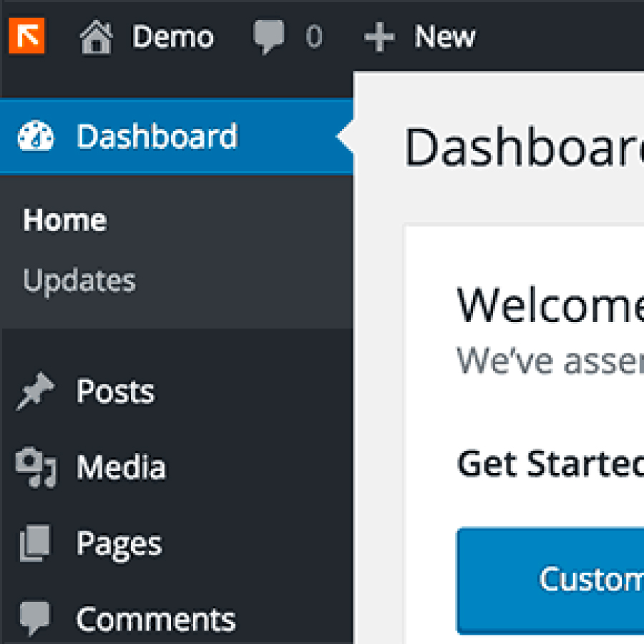The width and height of the screenshot is (644, 644).
Task: Open the Home submenu item
Action: coord(65,220)
